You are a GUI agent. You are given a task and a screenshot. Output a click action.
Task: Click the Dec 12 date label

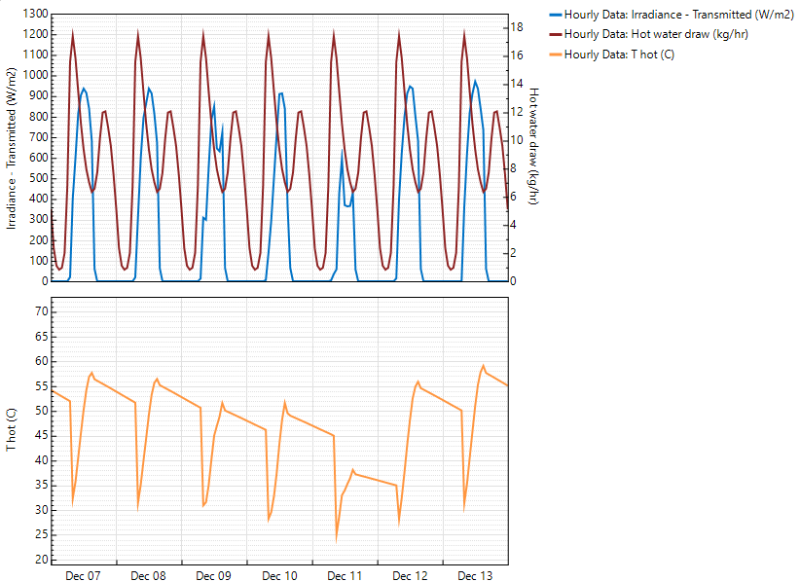(x=410, y=576)
